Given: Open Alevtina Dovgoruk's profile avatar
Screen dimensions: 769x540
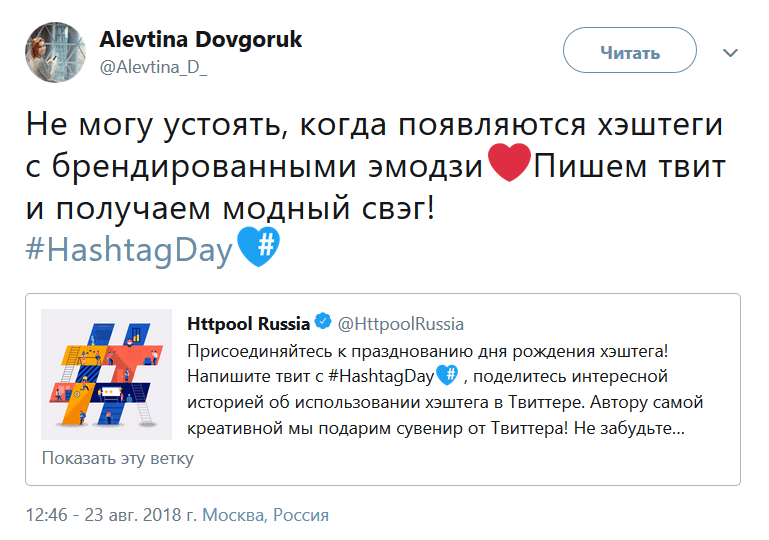Looking at the screenshot, I should (55, 52).
